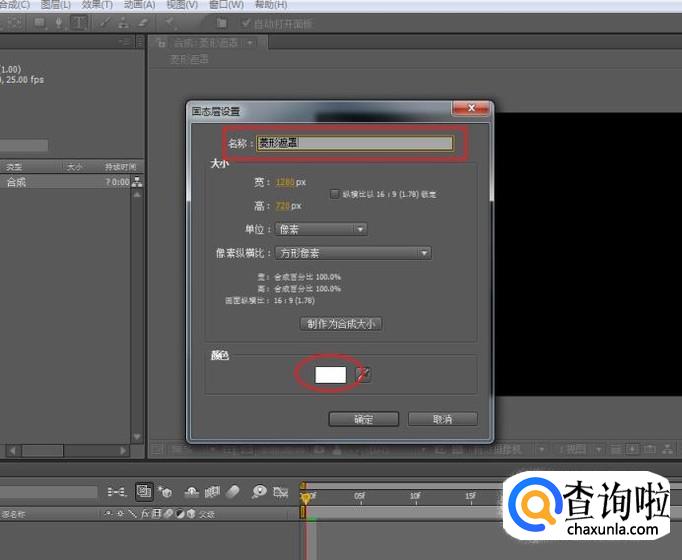Image resolution: width=682 pixels, height=560 pixels.
Task: Click the shy layers icon in timeline
Action: 189,492
